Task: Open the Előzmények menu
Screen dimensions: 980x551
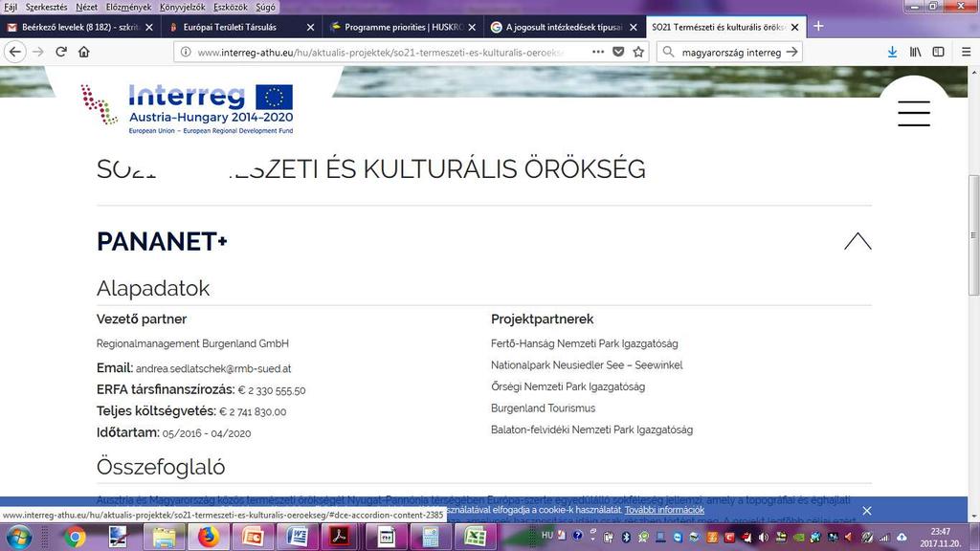Action: [x=128, y=7]
